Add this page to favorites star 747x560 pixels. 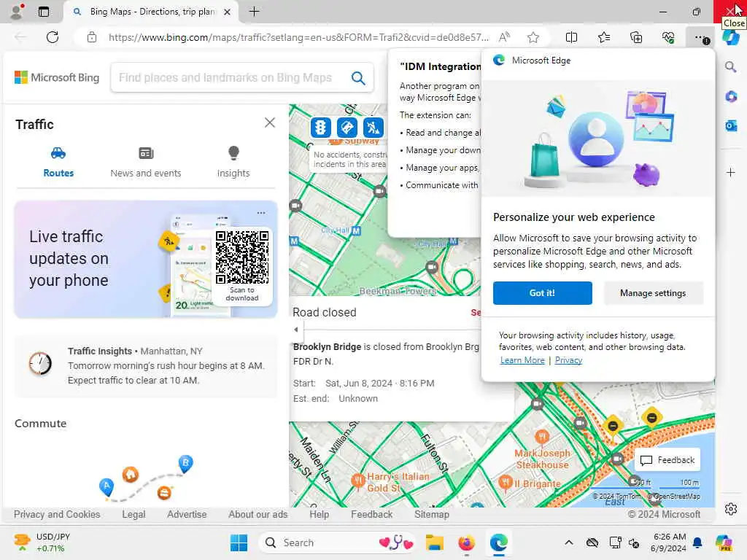coord(533,37)
